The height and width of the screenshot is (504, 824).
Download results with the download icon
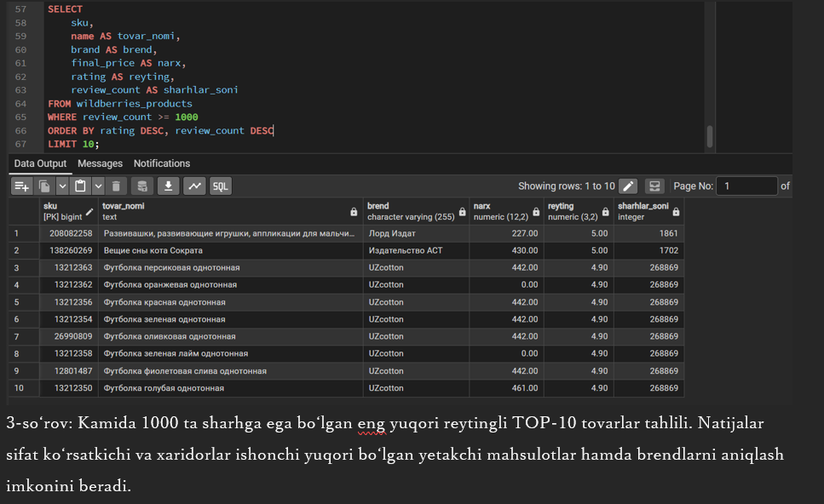(x=168, y=186)
